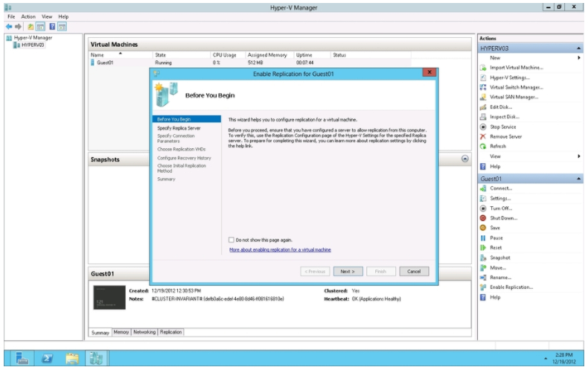Open Hyper-V Settings action icon
Image resolution: width=588 pixels, height=370 pixels.
pos(483,77)
